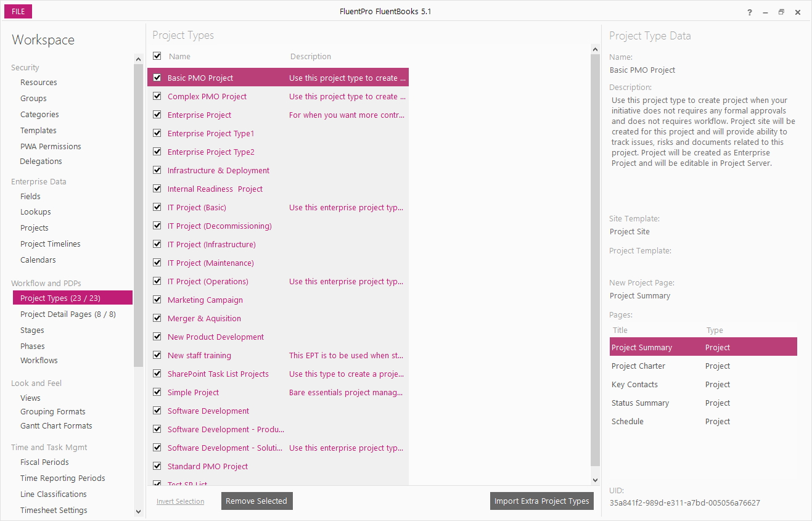Sort by the Description column header
The image size is (812, 521).
(311, 57)
